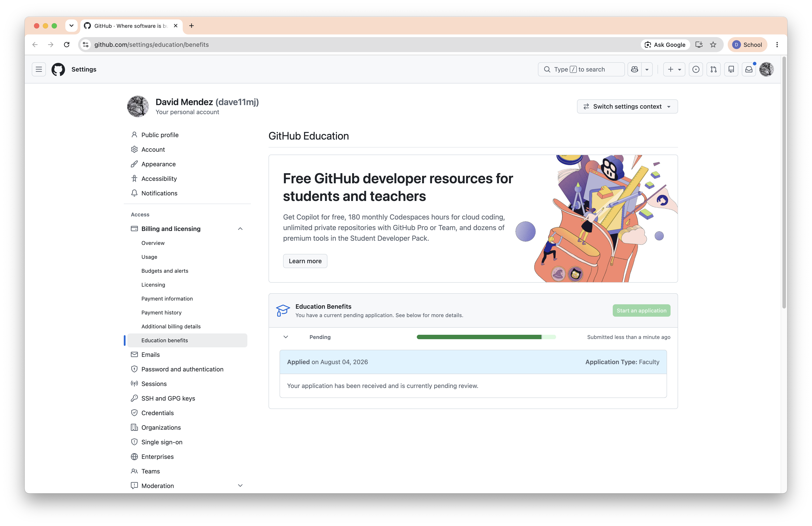Screen dimensions: 812x526
Task: Close the GitHub browser tab
Action: pyautogui.click(x=176, y=26)
